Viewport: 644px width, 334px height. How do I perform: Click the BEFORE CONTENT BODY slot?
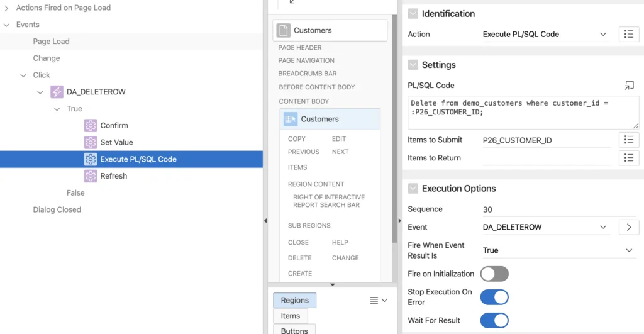[x=317, y=87]
